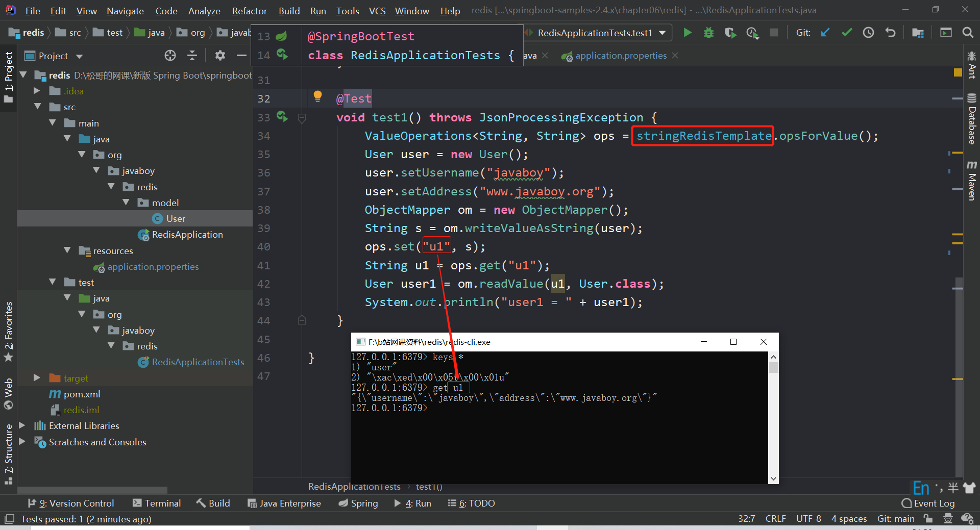The width and height of the screenshot is (980, 530).
Task: Expand the .idea folder
Action: (37, 91)
